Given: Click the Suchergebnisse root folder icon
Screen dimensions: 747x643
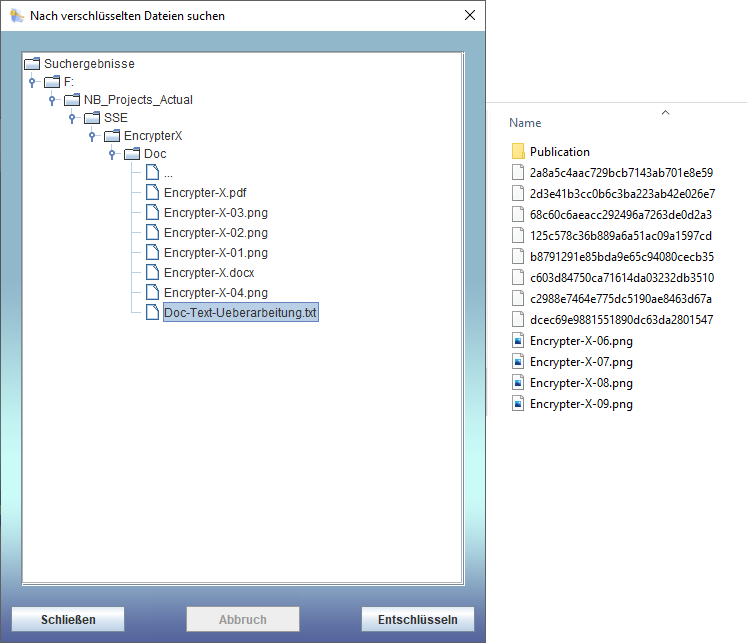Looking at the screenshot, I should [31, 64].
